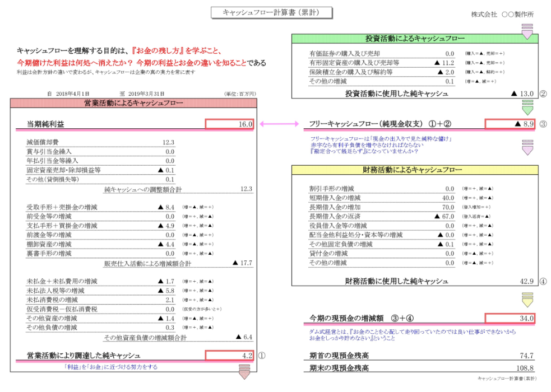Click the その他（貸倒損失等）label
Viewport: 551px width, 392px height.
point(53,179)
